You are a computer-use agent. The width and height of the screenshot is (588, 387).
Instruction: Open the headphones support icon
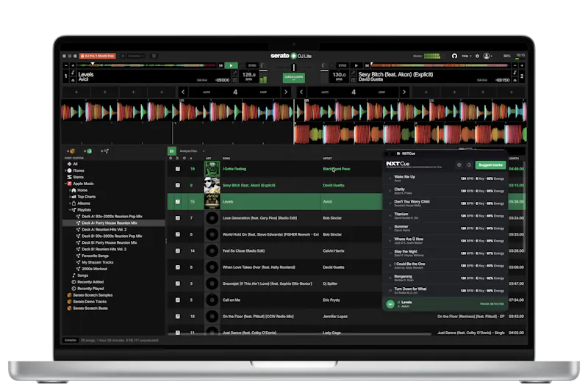tap(454, 56)
